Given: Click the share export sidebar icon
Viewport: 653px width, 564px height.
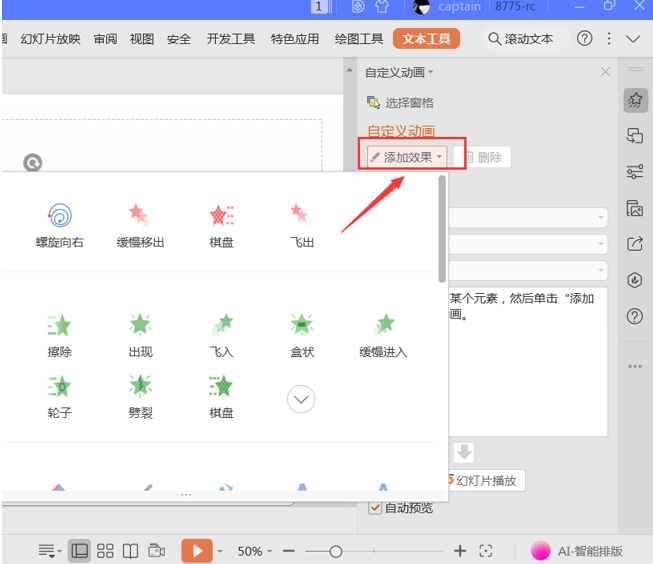Looking at the screenshot, I should pos(635,244).
